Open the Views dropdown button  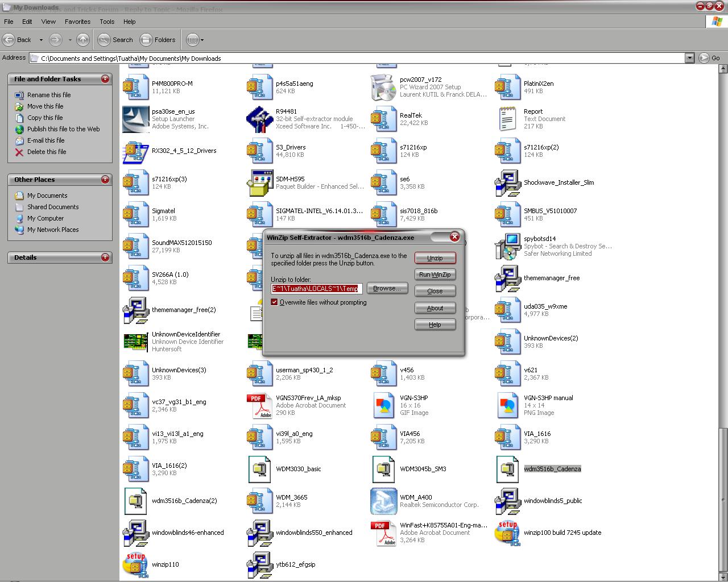coord(195,40)
